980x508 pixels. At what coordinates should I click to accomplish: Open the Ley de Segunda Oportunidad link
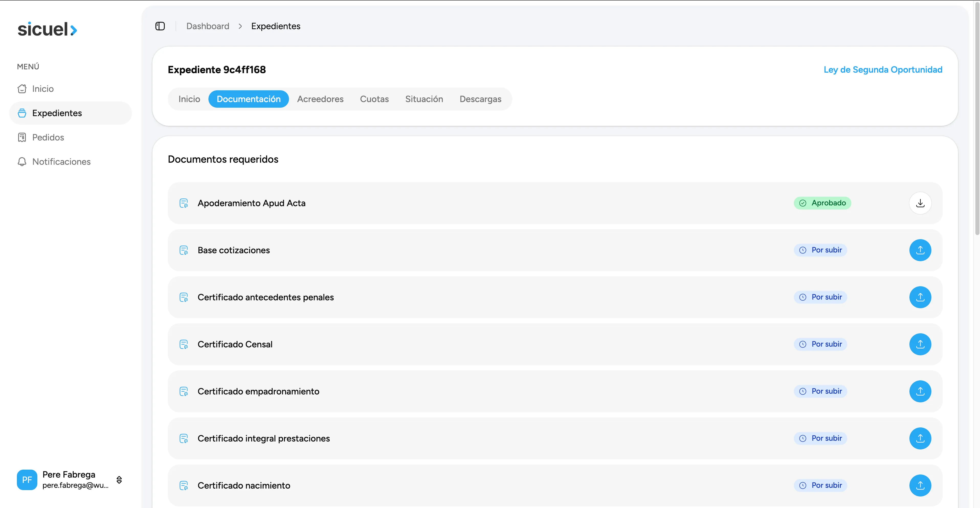(883, 70)
